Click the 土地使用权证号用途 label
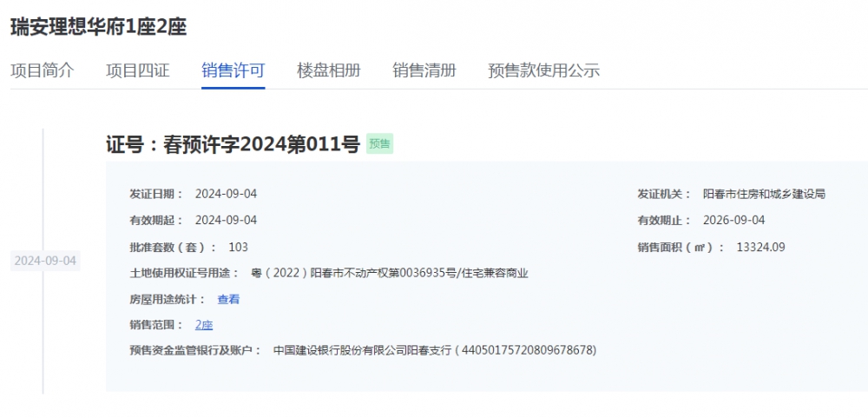 184,273
